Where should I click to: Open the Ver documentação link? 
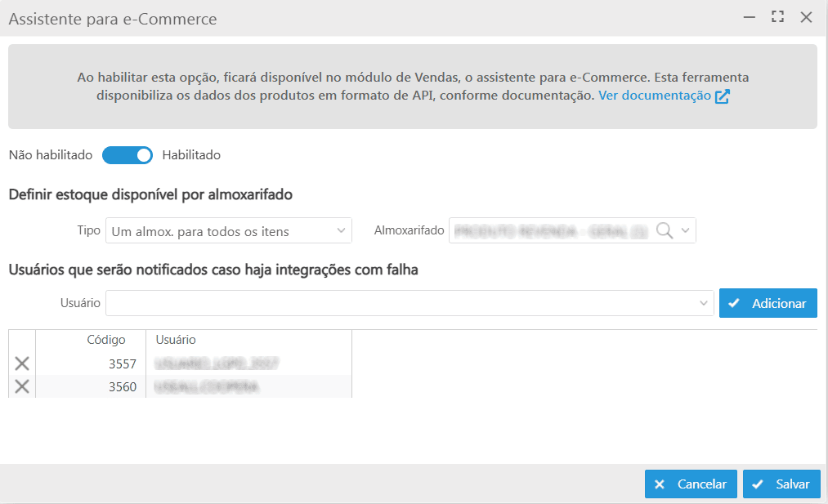(x=654, y=96)
